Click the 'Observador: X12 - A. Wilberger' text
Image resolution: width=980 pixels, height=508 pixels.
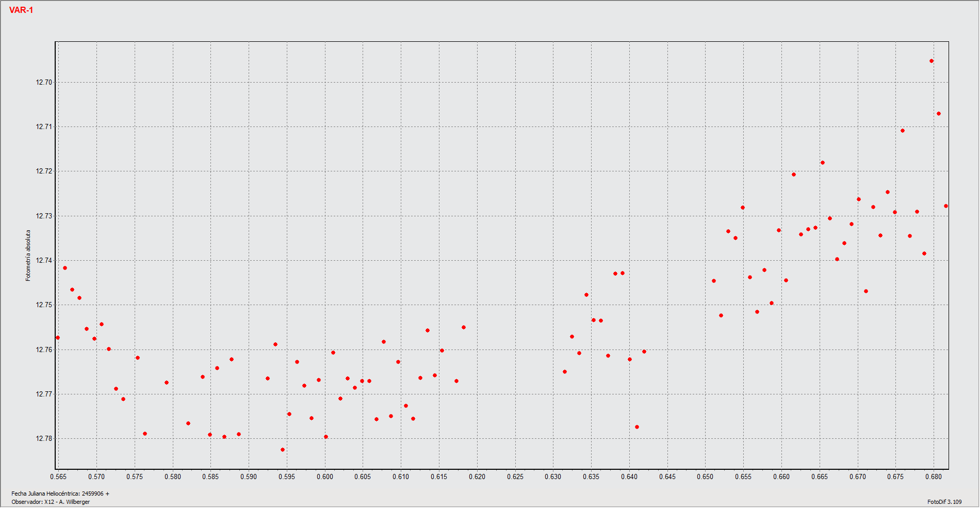(x=51, y=502)
